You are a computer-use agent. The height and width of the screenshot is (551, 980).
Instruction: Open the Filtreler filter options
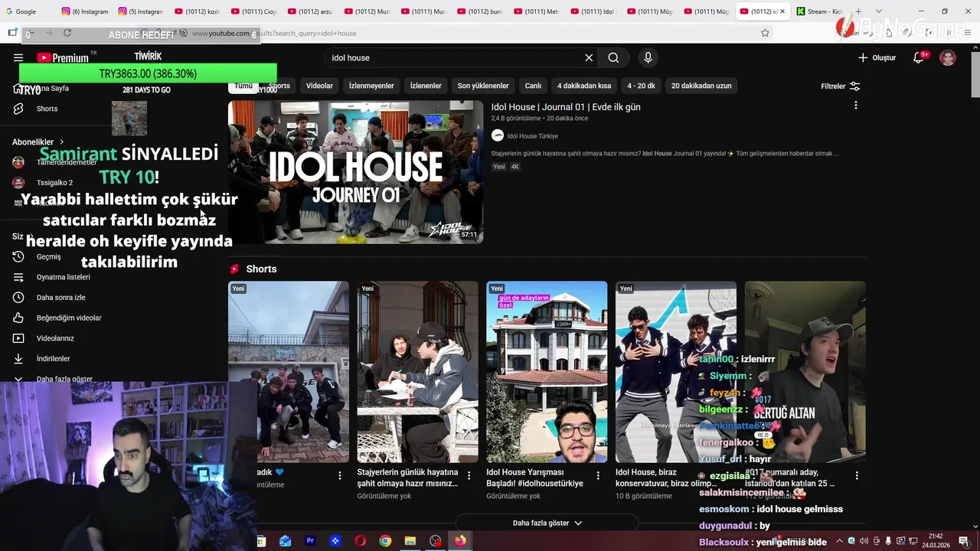[840, 86]
